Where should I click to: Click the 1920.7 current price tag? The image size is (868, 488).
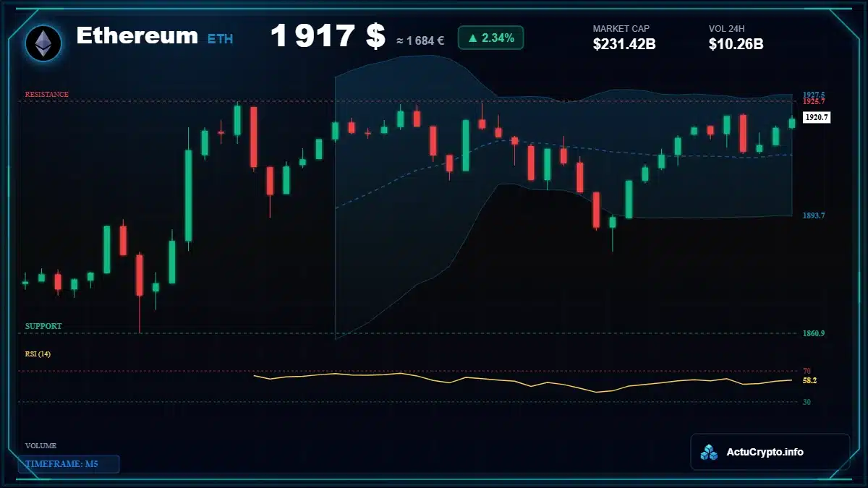[x=817, y=116]
